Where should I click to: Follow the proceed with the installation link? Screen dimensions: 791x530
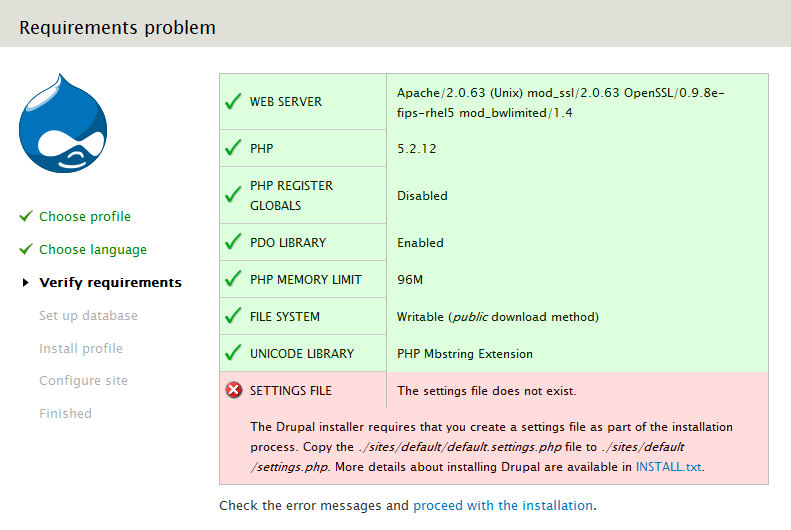503,505
